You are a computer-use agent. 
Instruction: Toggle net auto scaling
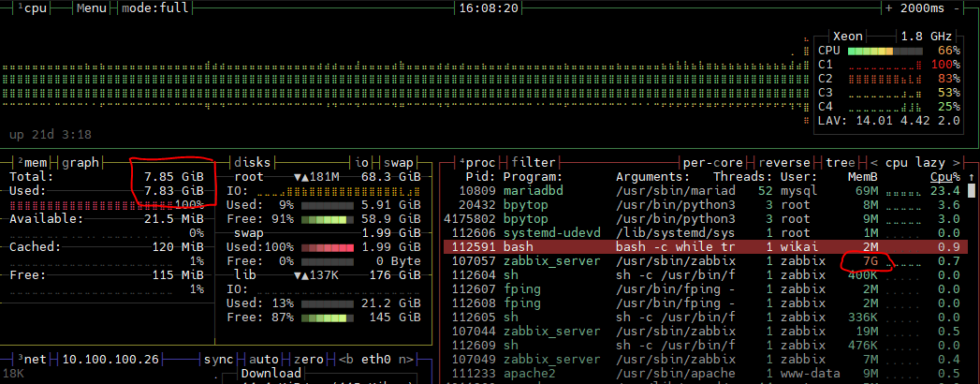pyautogui.click(x=264, y=360)
